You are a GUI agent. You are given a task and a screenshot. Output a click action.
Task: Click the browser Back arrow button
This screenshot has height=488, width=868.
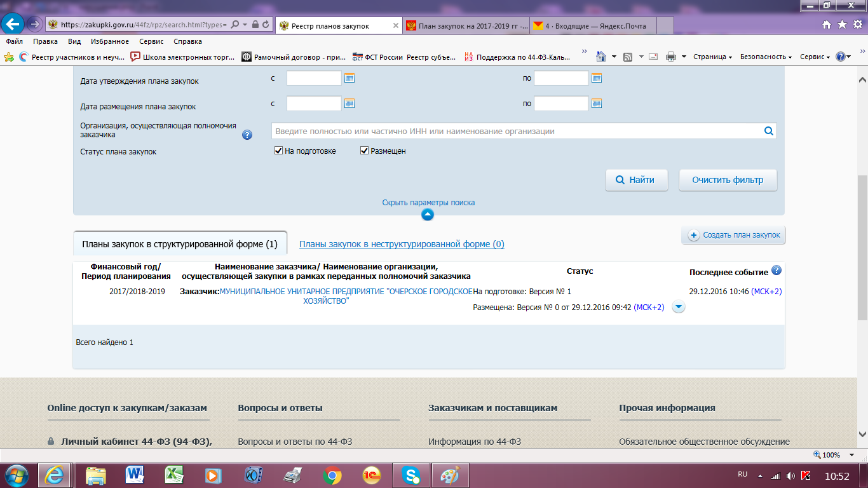pos(13,24)
